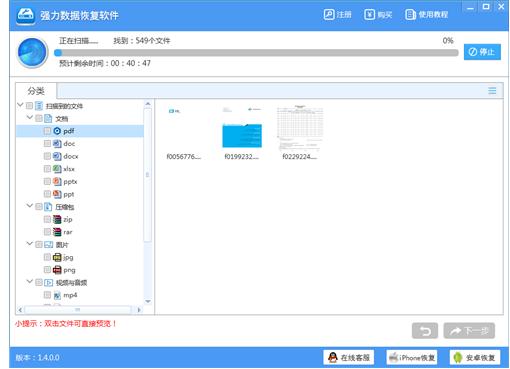Viewport: 510px width, 369px height.
Task: Select the ppt file type icon
Action: tap(57, 194)
